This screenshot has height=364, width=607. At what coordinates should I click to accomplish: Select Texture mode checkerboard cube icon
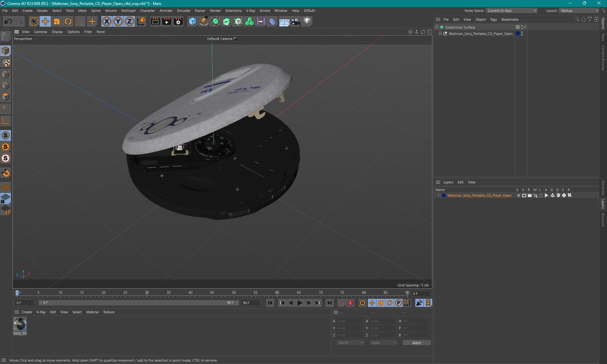point(6,62)
